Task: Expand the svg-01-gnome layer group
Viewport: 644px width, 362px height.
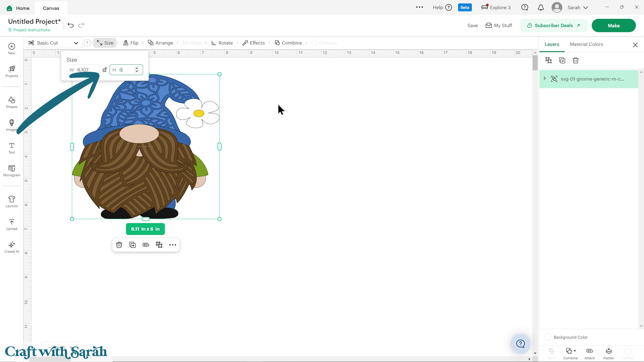Action: coord(545,79)
